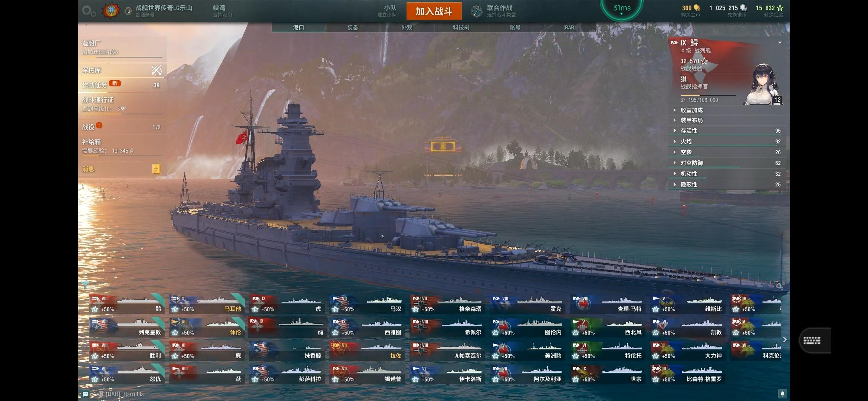Open the ship carousel filter funnel
Screen dimensions: 868x401
85,285
